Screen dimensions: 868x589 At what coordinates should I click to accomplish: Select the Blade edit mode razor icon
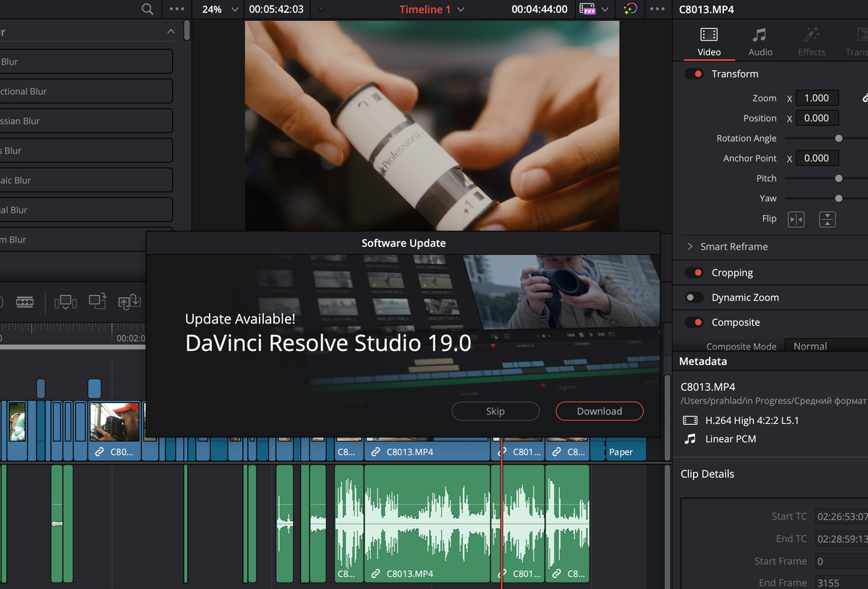point(25,301)
